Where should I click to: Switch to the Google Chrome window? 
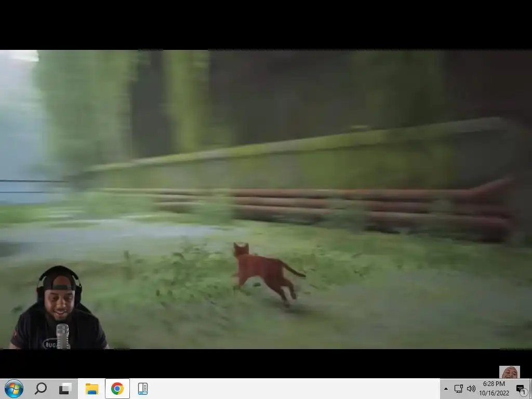click(x=117, y=389)
